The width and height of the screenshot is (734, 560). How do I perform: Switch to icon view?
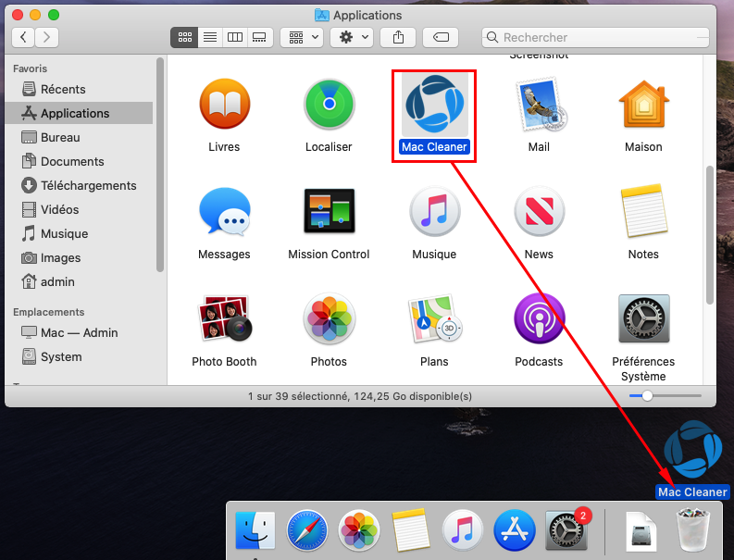(x=185, y=37)
